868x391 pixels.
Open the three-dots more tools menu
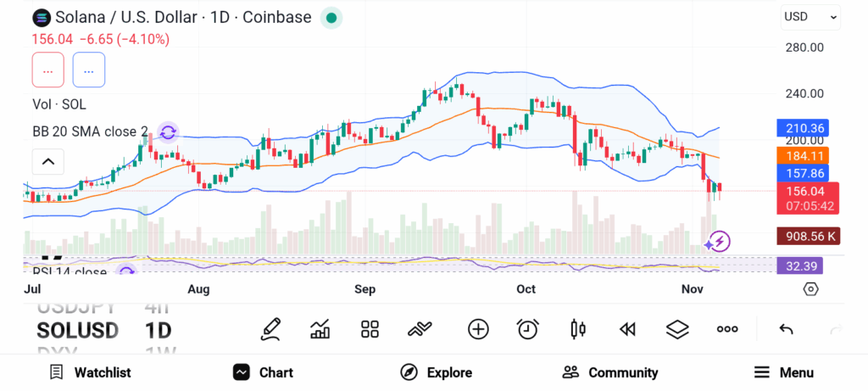727,329
